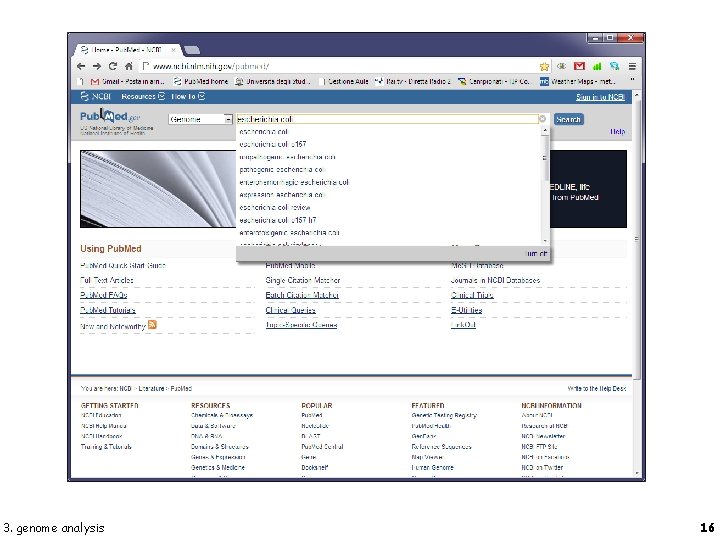Open the green bar chart extension icon
Screen dimensions: 720x540
[597, 66]
